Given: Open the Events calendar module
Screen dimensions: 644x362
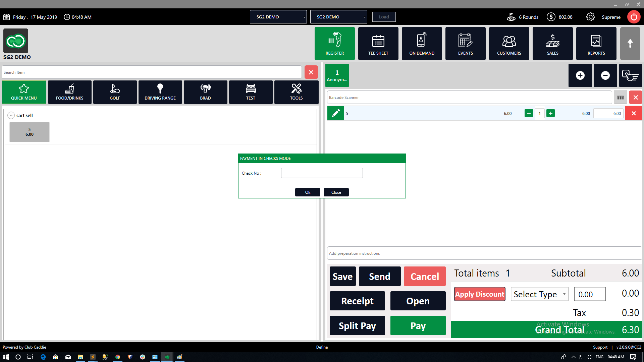Looking at the screenshot, I should pos(465,44).
